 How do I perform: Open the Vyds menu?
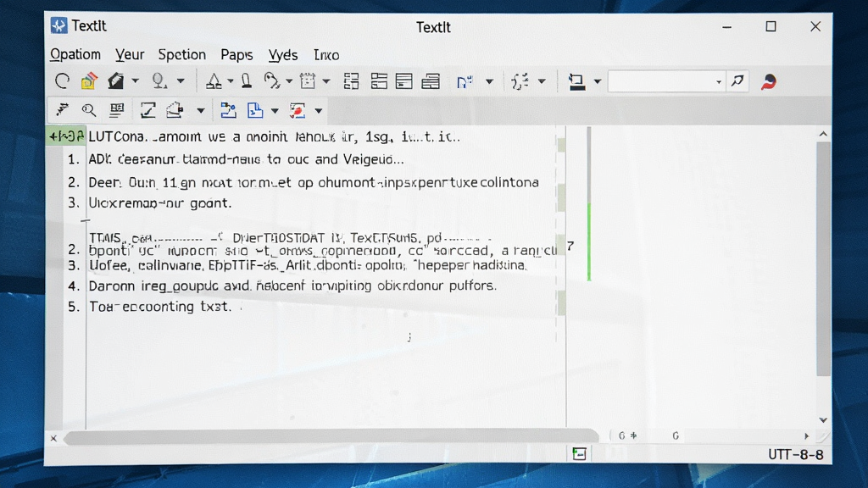coord(283,55)
